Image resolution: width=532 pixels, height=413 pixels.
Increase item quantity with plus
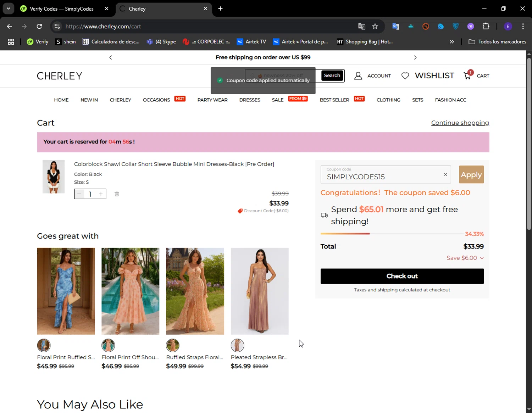[x=101, y=194]
